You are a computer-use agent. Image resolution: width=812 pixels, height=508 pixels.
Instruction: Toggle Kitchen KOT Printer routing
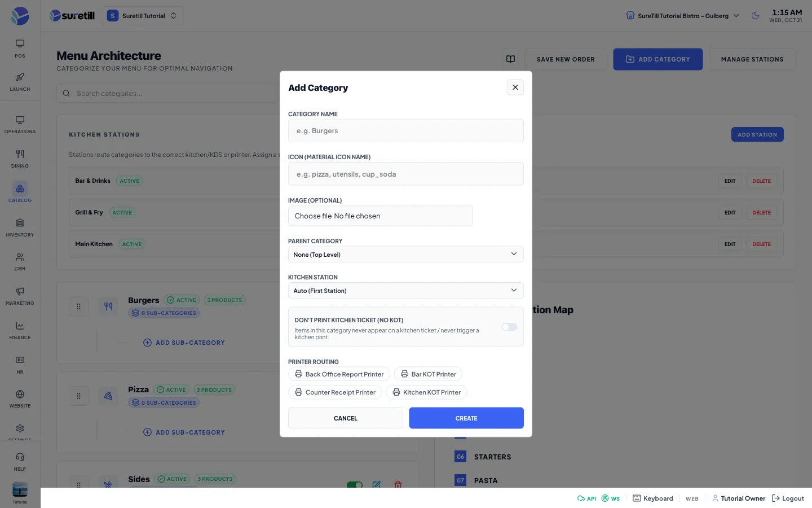(x=426, y=392)
